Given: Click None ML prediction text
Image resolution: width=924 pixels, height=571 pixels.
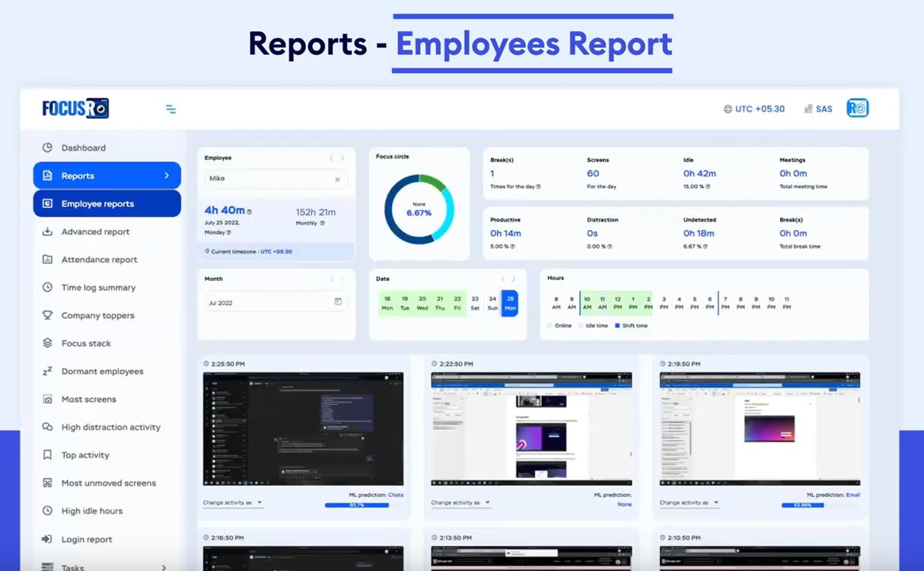Looking at the screenshot, I should 624,504.
